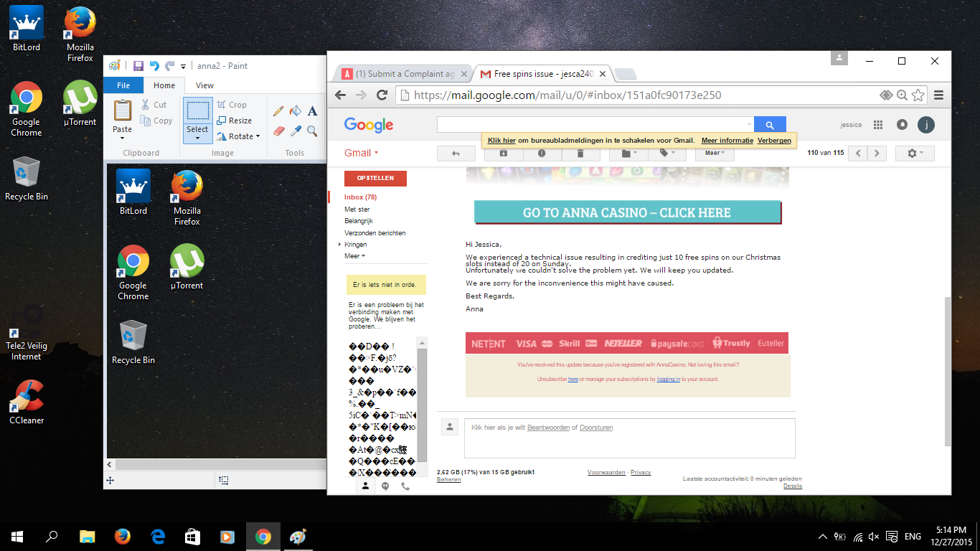Click in the Gmail search field

[595, 125]
